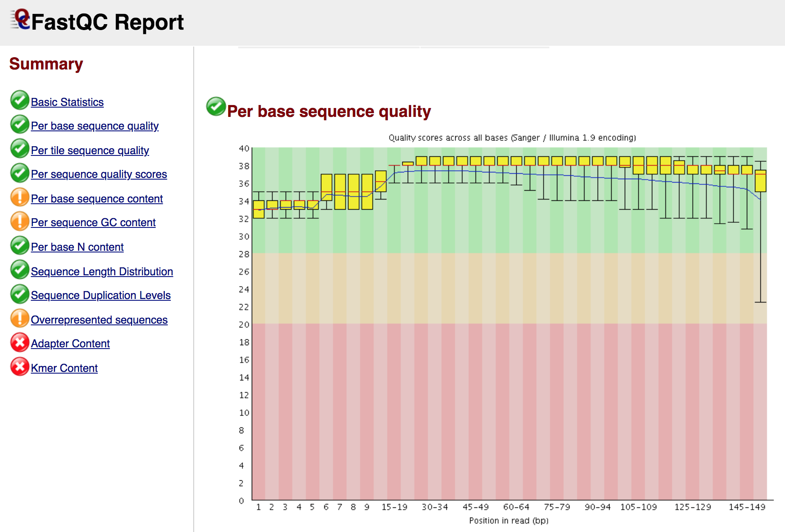Image resolution: width=785 pixels, height=532 pixels.
Task: Click the yellow boxplot at position 1
Action: click(x=259, y=209)
